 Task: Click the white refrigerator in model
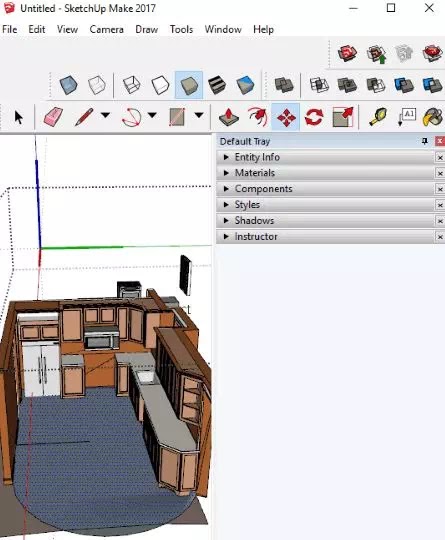pos(41,368)
